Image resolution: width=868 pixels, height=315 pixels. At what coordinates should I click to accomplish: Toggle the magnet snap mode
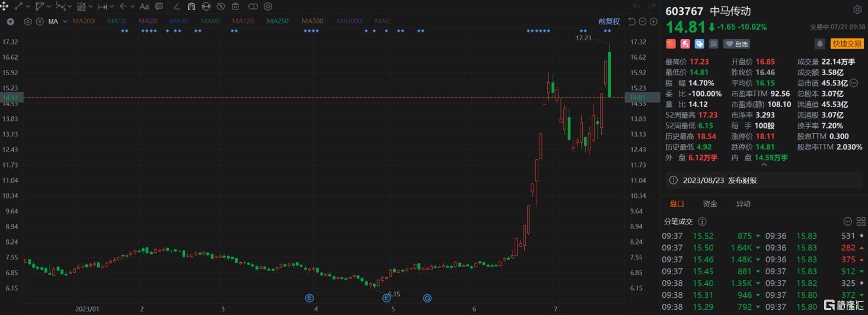[x=191, y=7]
